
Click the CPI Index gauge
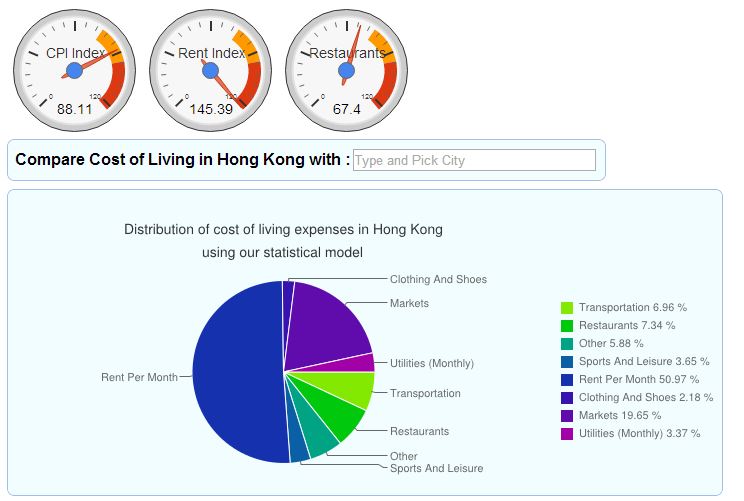click(x=73, y=70)
